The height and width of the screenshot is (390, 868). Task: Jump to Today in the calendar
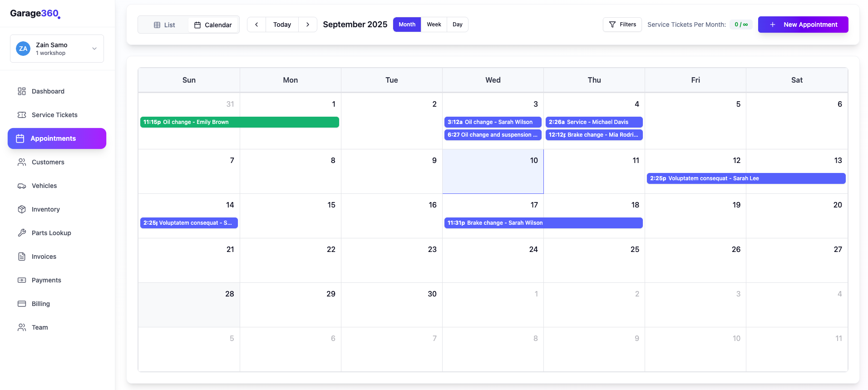(x=282, y=25)
